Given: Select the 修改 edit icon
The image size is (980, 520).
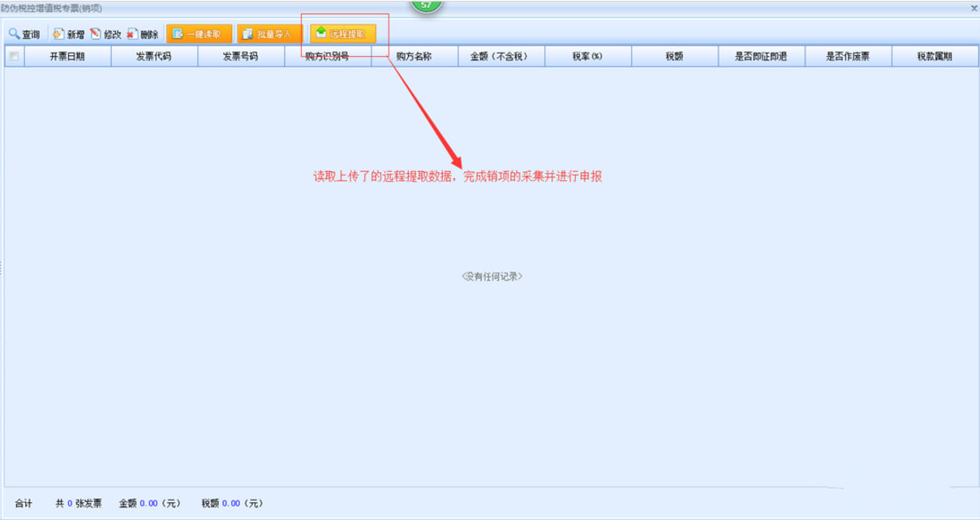Looking at the screenshot, I should pos(97,34).
